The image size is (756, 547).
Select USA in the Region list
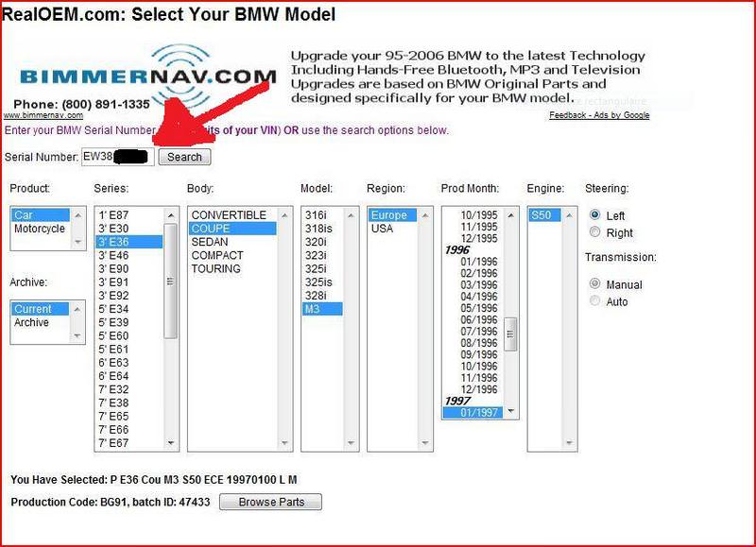[392, 229]
